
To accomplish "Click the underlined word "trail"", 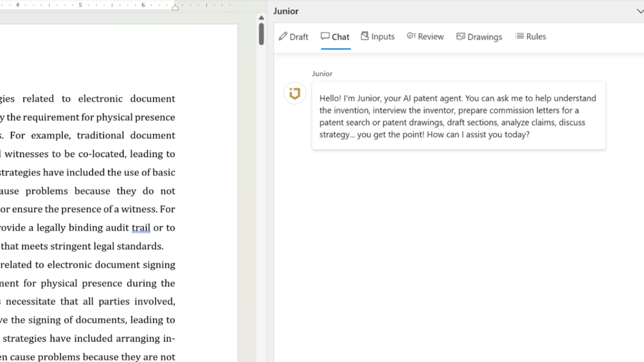I will (x=141, y=228).
